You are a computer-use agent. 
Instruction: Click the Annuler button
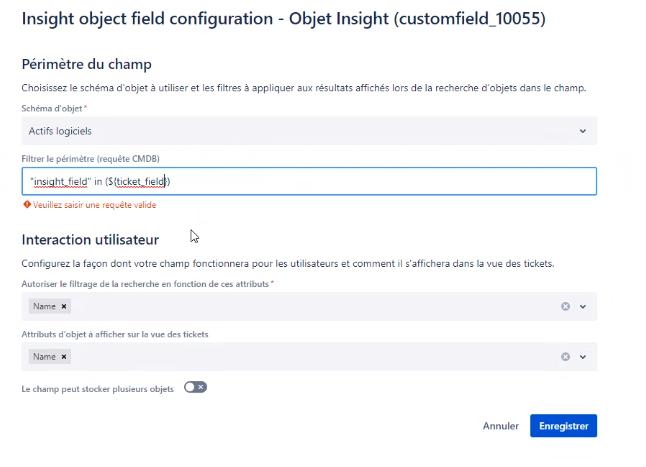point(501,426)
